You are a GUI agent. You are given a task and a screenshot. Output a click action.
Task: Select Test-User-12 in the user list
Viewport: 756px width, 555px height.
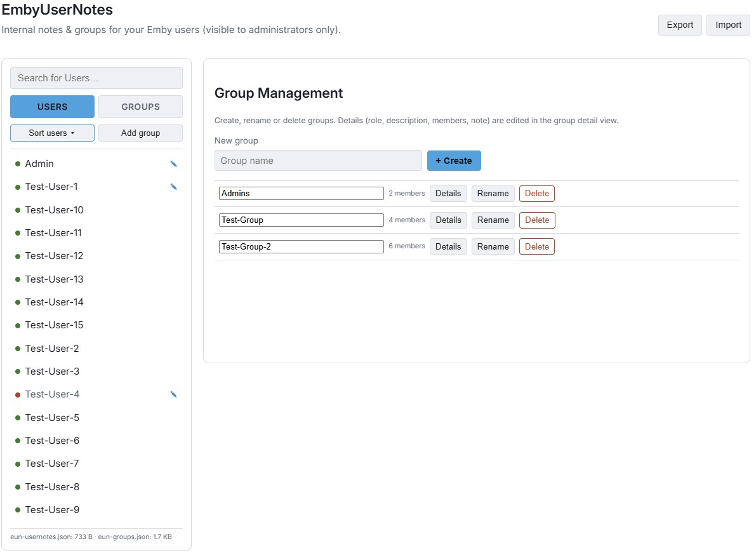point(96,256)
